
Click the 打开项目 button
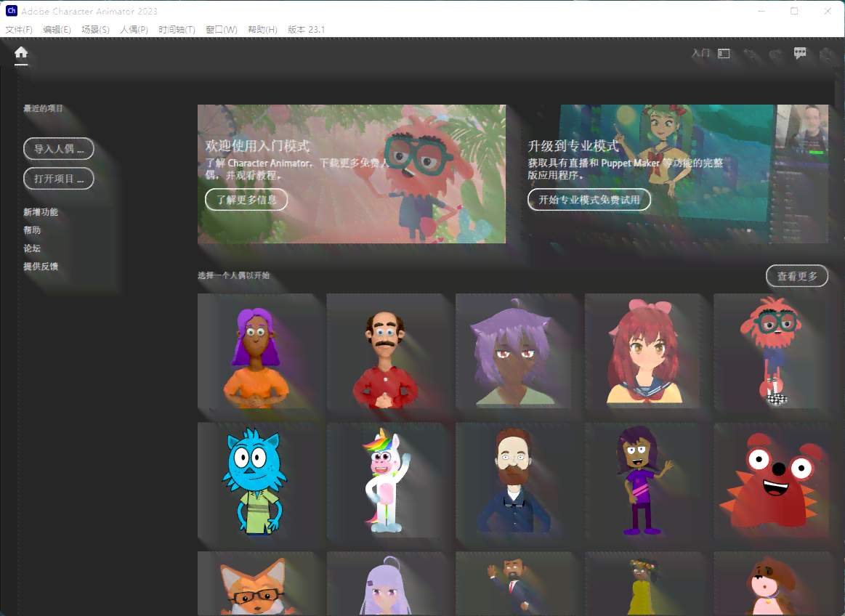point(59,179)
